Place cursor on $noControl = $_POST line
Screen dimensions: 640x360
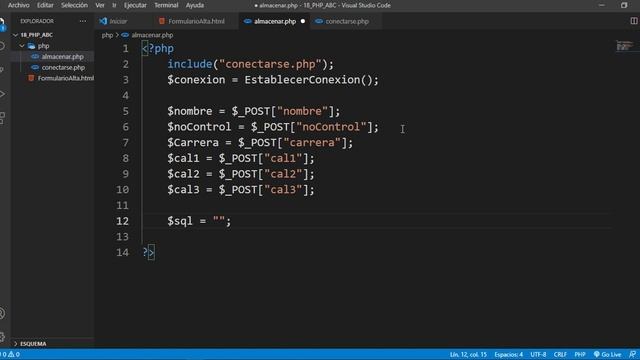pos(273,127)
